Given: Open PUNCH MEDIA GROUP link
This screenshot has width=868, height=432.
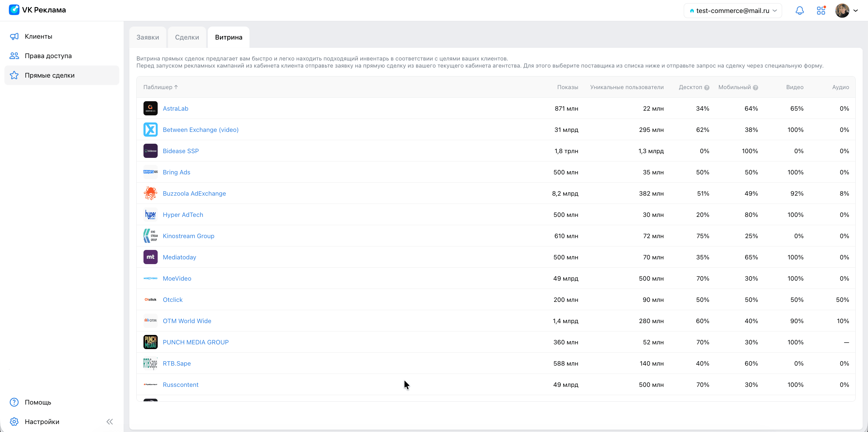Looking at the screenshot, I should 195,342.
